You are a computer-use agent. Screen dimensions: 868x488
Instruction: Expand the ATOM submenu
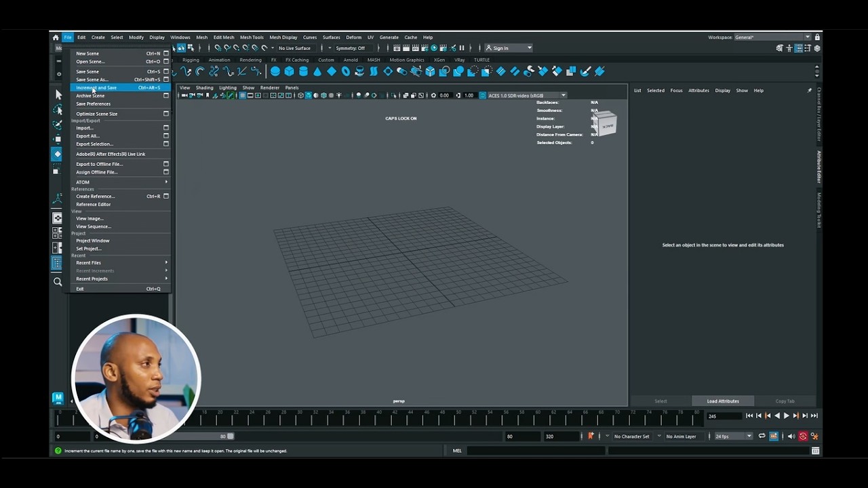(120, 182)
